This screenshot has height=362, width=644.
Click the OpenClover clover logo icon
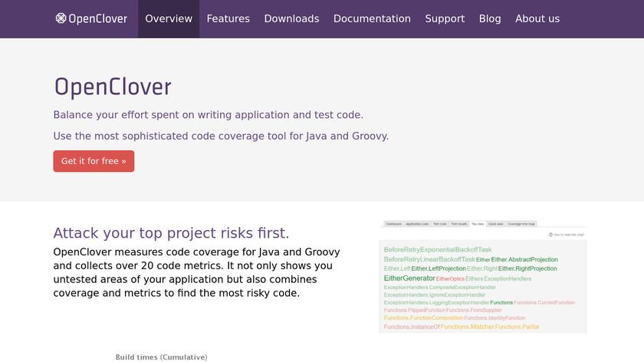click(x=61, y=18)
